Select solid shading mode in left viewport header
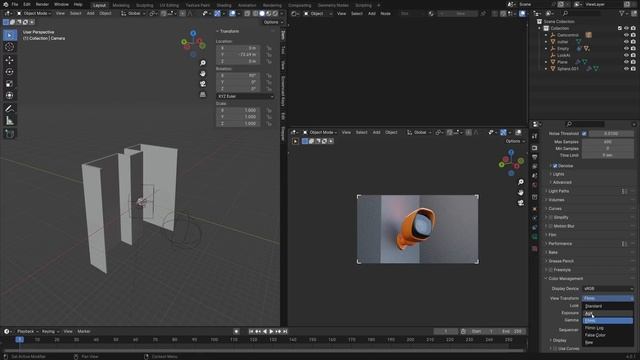The image size is (640, 360). 262,13
